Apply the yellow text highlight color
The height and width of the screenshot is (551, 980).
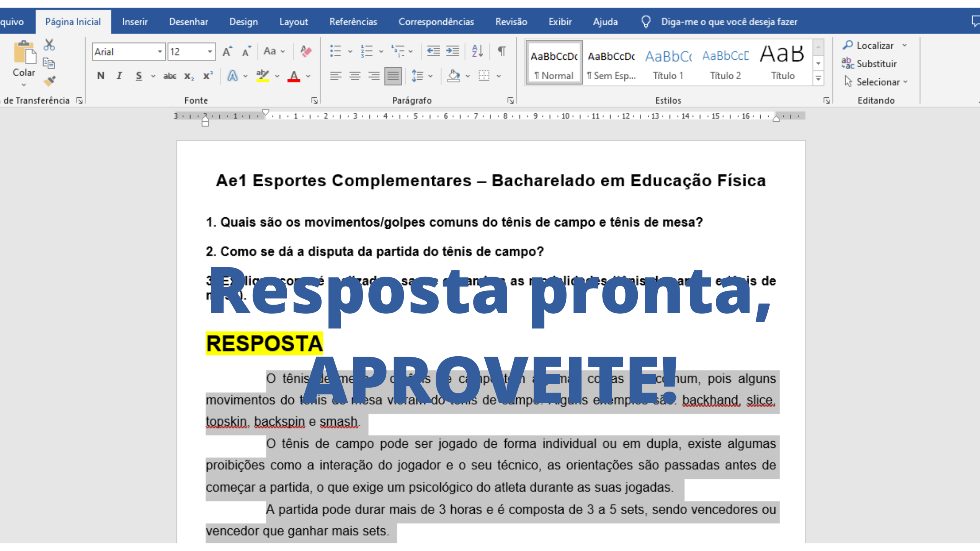263,76
